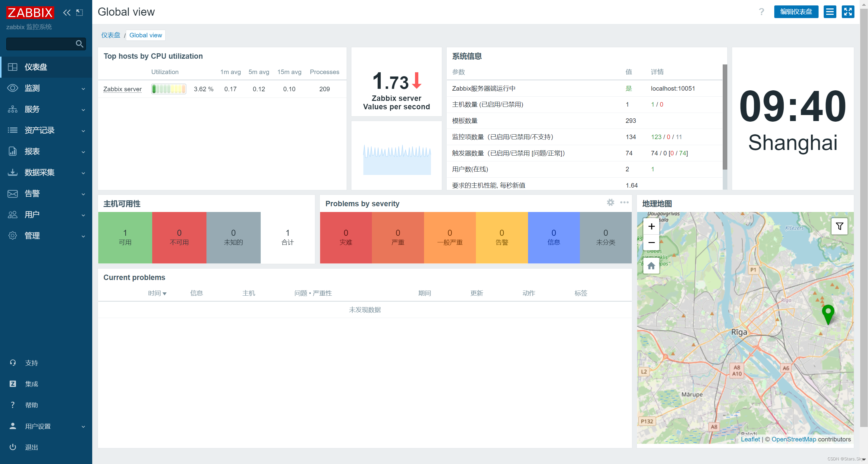Screen dimensions: 868x464
Task: Click the blue 信息 severity tile
Action: (x=554, y=237)
